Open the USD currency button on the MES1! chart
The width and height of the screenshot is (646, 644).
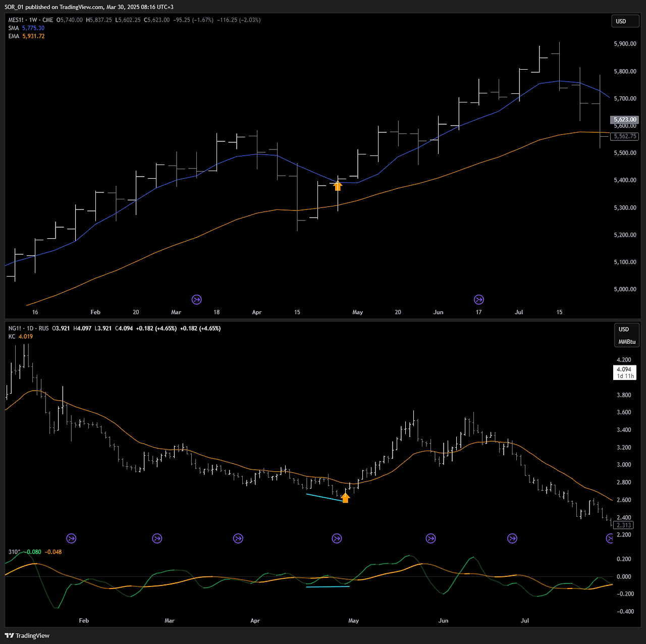pyautogui.click(x=626, y=21)
